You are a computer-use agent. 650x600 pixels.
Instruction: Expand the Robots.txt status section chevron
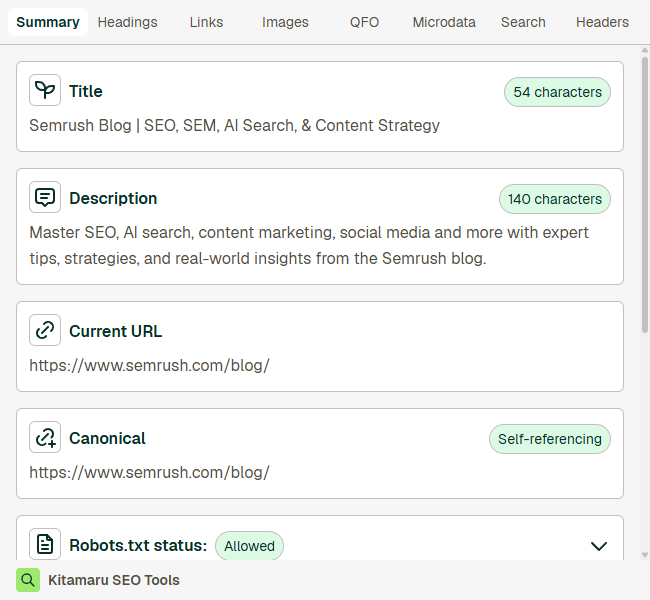pos(599,546)
